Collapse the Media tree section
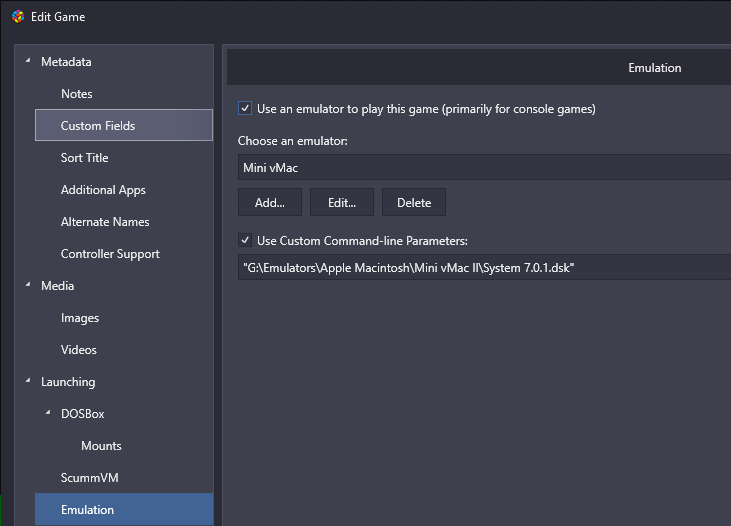731x526 pixels. point(28,284)
